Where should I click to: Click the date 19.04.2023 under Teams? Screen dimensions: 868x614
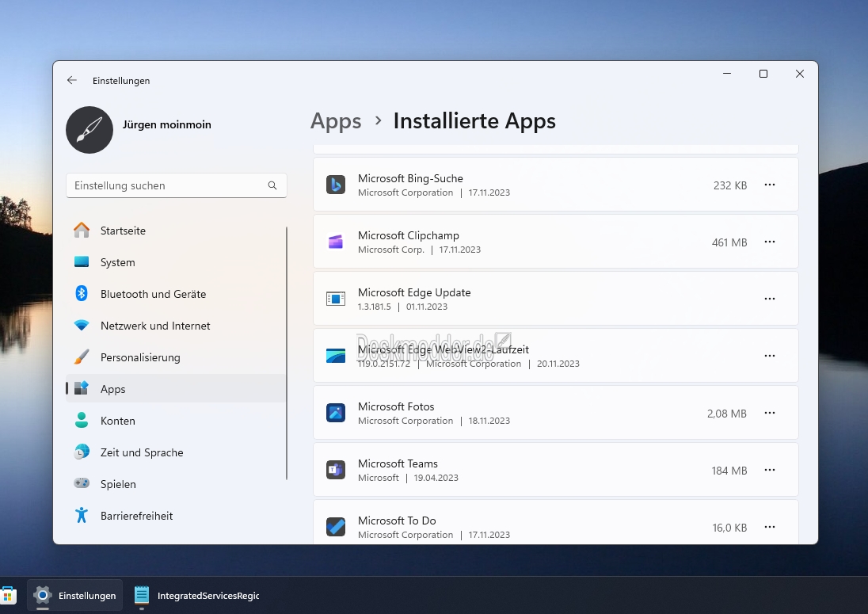click(x=436, y=478)
